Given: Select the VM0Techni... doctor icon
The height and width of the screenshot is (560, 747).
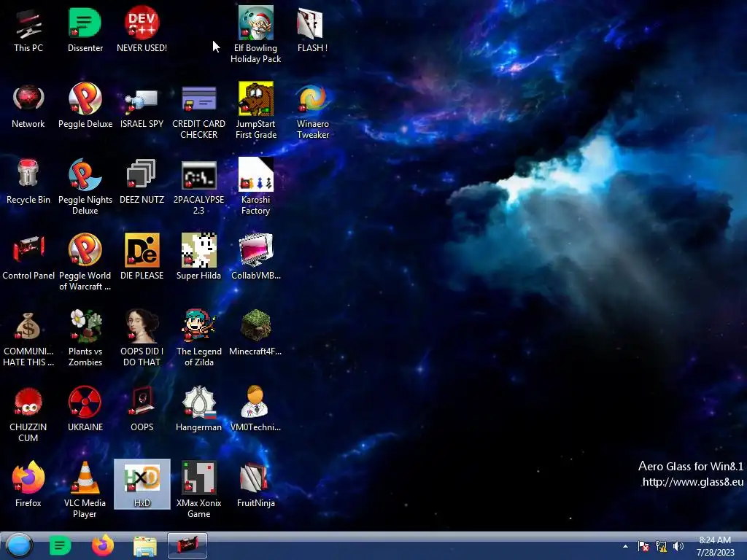Looking at the screenshot, I should (256, 410).
